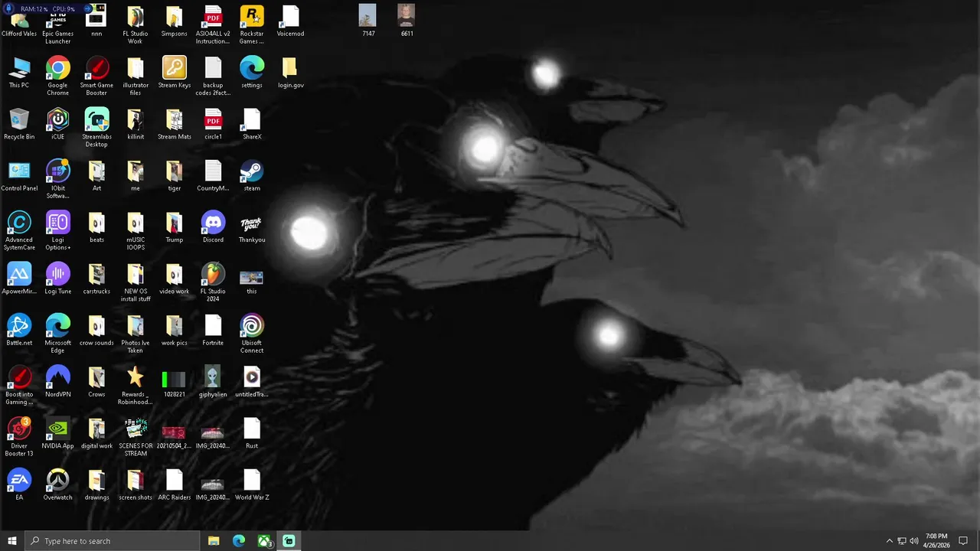The height and width of the screenshot is (551, 980).
Task: Show hidden system tray icons
Action: 889,541
